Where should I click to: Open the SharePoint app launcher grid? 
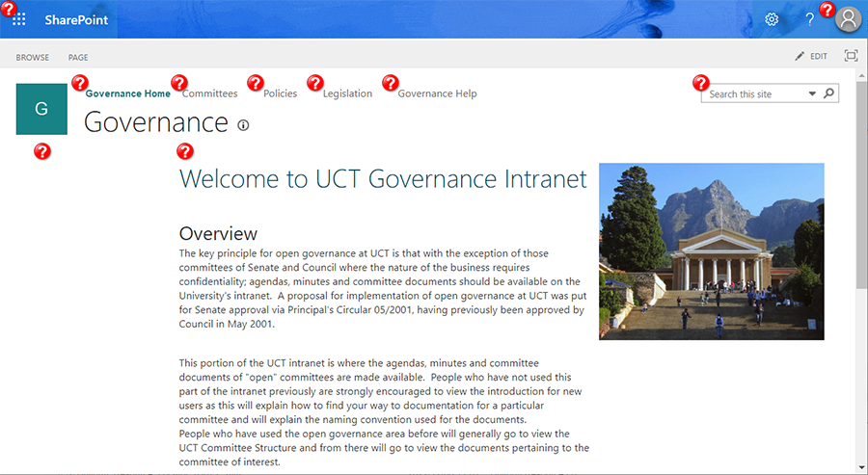[x=19, y=19]
